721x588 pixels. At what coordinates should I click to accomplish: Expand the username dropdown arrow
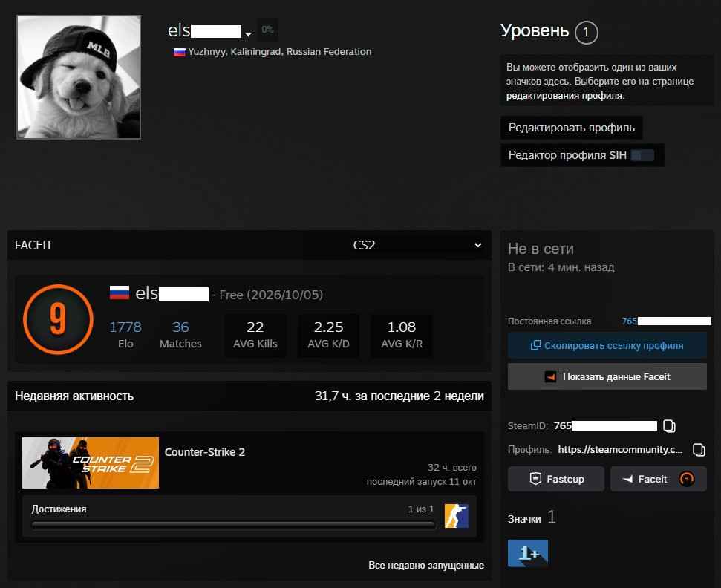pyautogui.click(x=248, y=34)
